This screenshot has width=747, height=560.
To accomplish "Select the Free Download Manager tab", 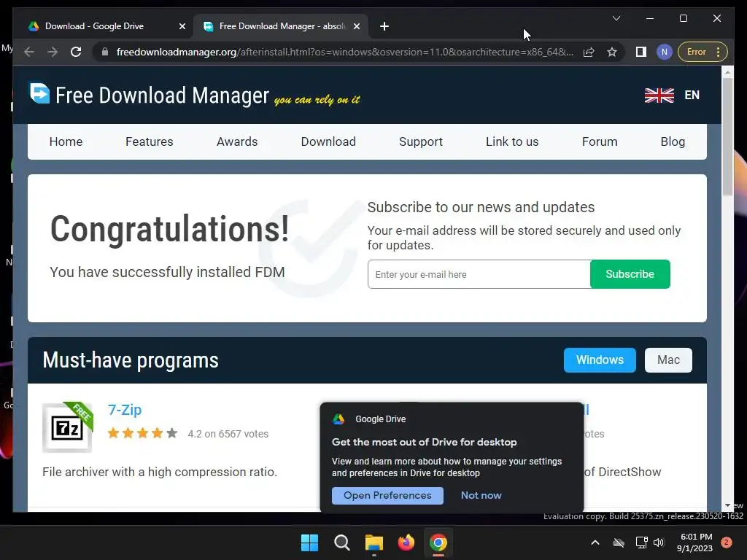I will click(x=282, y=26).
